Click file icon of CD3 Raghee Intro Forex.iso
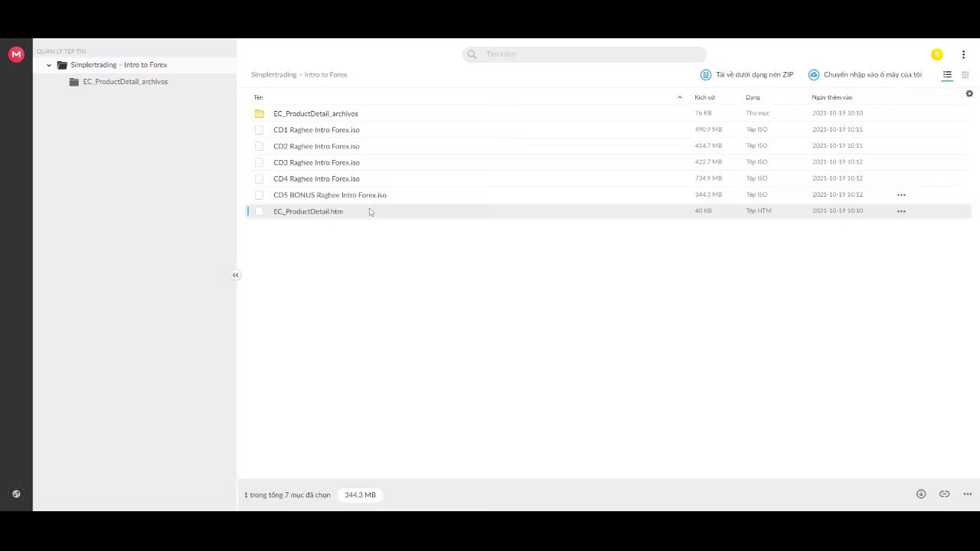Image resolution: width=980 pixels, height=551 pixels. click(259, 162)
